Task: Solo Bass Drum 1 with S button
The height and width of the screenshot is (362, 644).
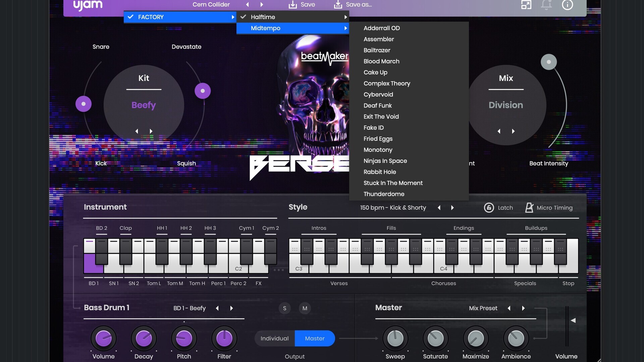Action: [285, 308]
